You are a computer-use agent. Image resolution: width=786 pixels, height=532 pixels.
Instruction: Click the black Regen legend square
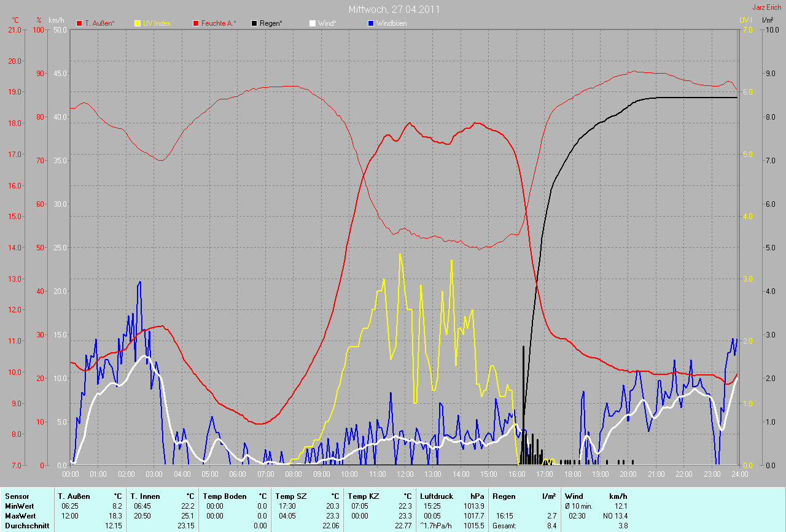click(254, 23)
